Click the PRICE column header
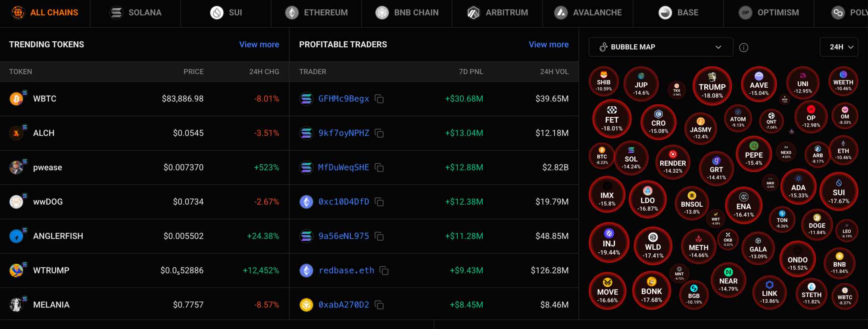 pos(194,71)
